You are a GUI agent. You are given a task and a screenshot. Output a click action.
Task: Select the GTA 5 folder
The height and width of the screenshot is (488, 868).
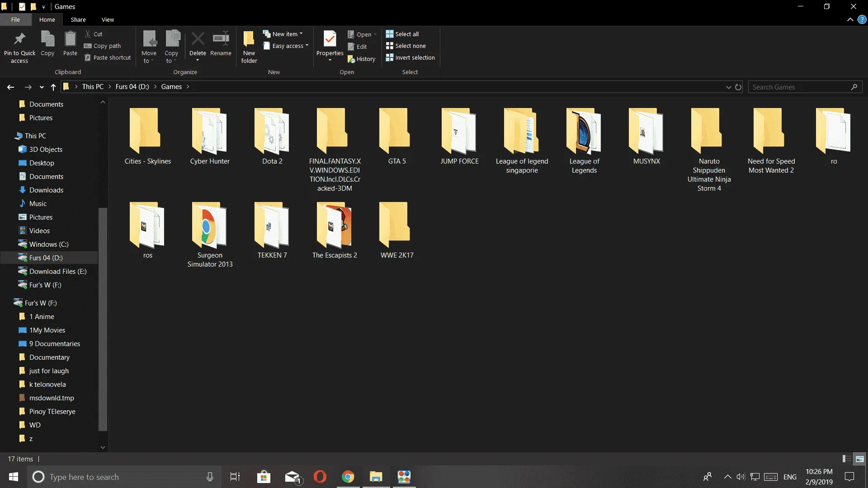pos(396,136)
